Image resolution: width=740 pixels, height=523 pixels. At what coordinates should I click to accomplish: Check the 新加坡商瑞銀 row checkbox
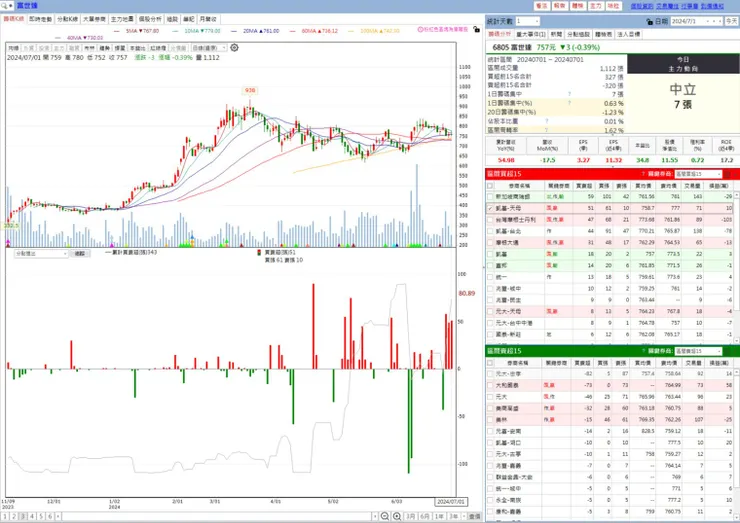coord(490,196)
